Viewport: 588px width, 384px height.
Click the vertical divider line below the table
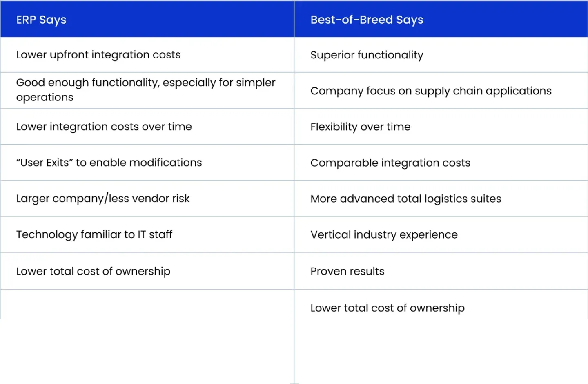click(294, 351)
